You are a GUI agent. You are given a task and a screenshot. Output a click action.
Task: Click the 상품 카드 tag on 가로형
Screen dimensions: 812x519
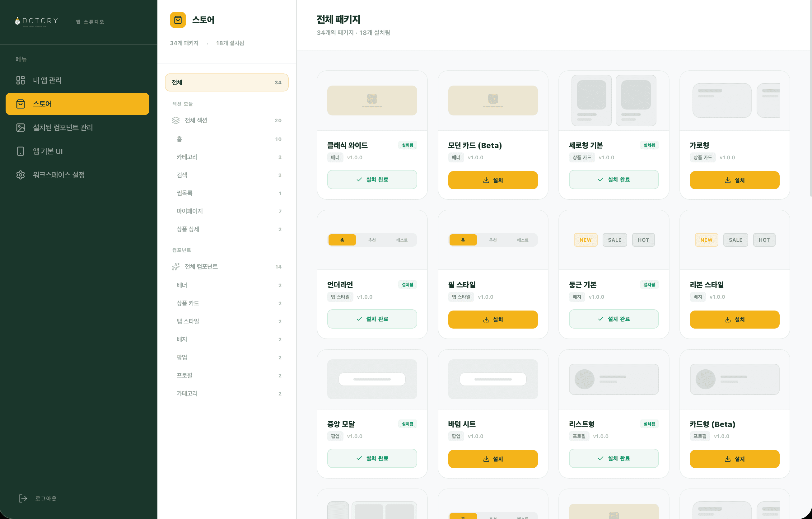[x=703, y=157]
